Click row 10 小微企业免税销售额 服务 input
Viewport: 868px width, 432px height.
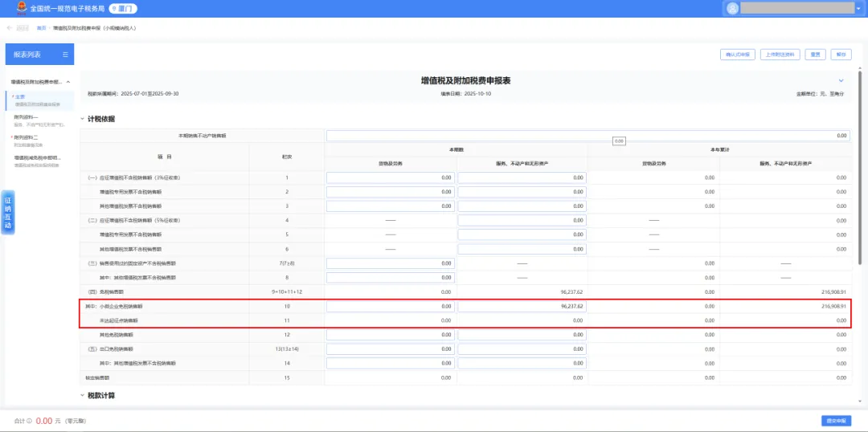[x=522, y=307]
